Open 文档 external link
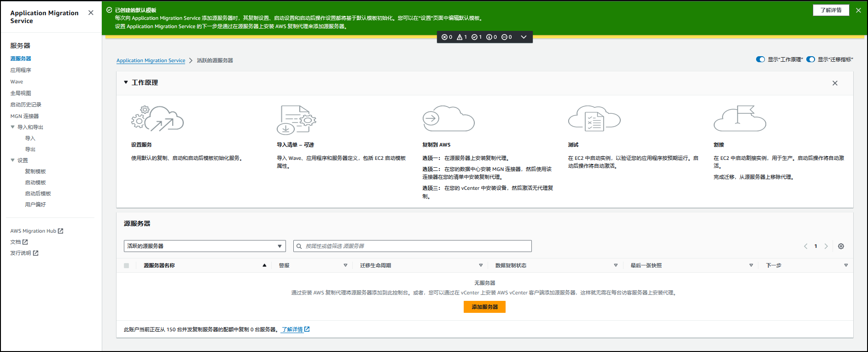The height and width of the screenshot is (352, 868). point(19,242)
